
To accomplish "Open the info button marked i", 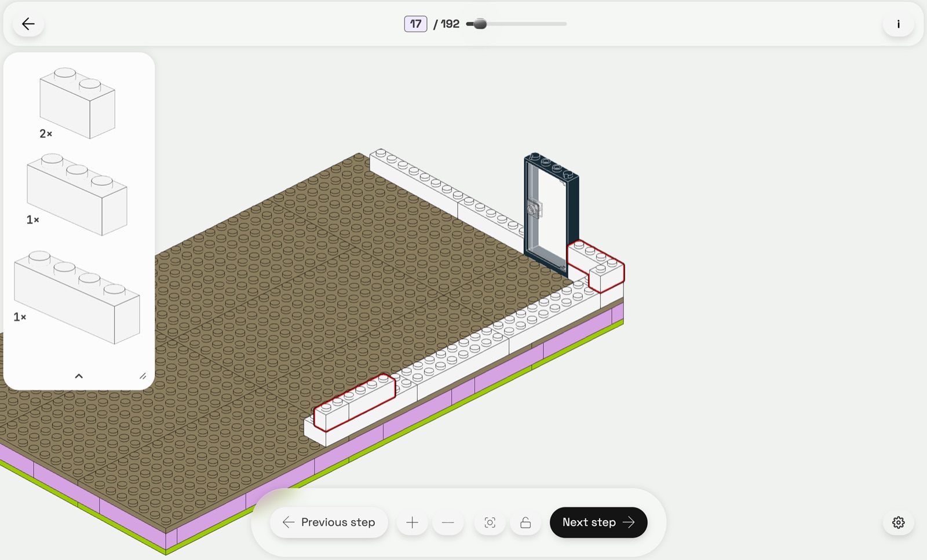I will click(x=898, y=24).
